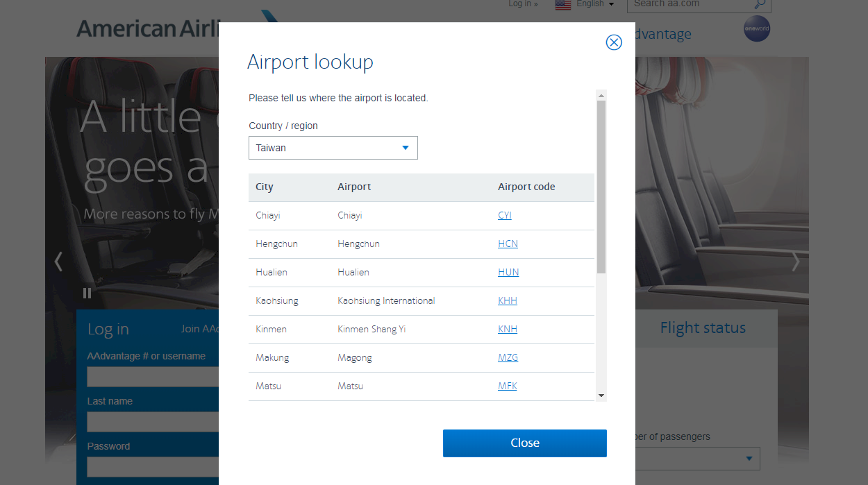Close the Airport lookup dialog with X icon

[614, 42]
